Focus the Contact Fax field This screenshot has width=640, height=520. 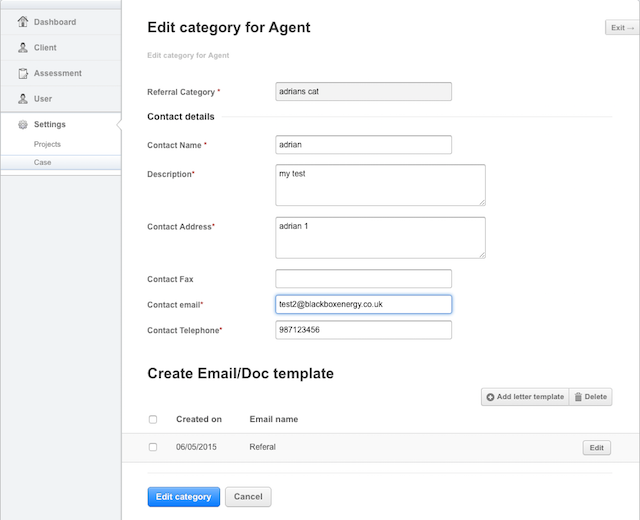pyautogui.click(x=364, y=279)
